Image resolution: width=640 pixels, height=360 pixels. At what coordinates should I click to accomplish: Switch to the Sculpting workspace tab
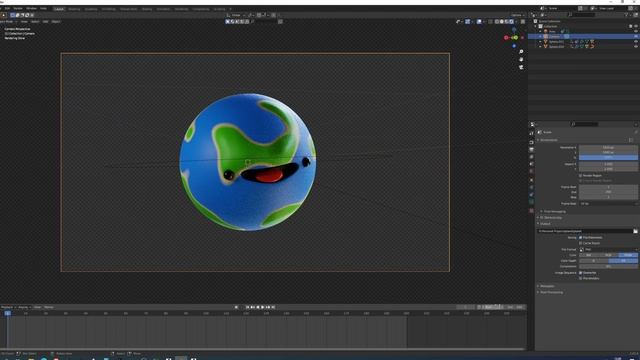point(91,9)
